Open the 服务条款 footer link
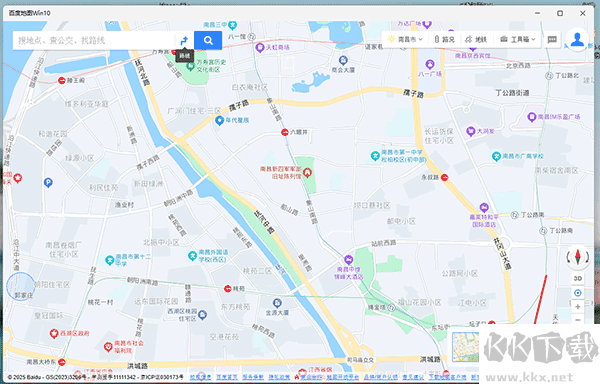 253,377
